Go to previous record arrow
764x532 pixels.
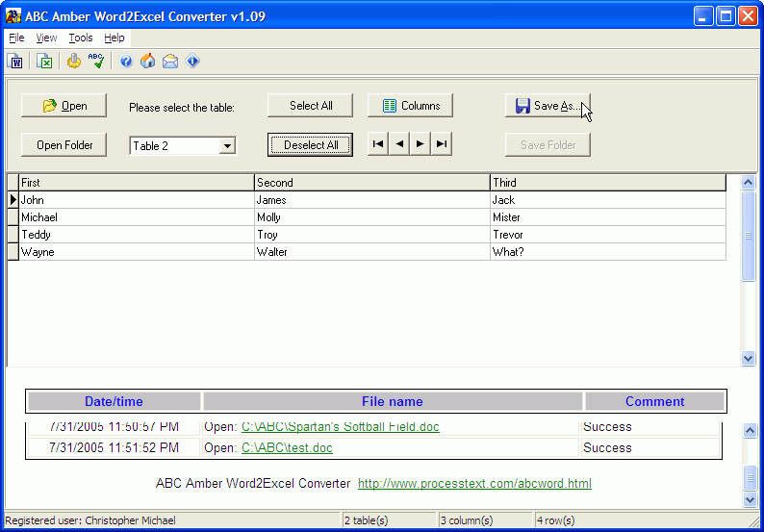399,143
